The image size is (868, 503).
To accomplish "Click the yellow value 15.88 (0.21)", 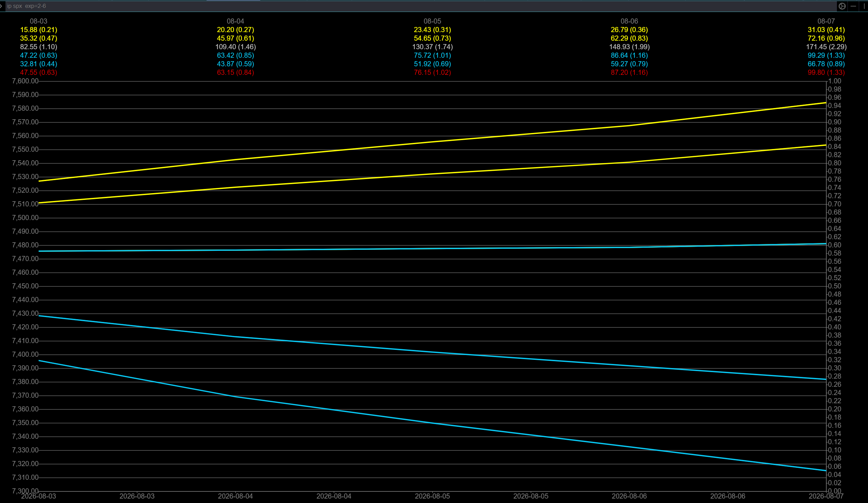I will (x=39, y=30).
